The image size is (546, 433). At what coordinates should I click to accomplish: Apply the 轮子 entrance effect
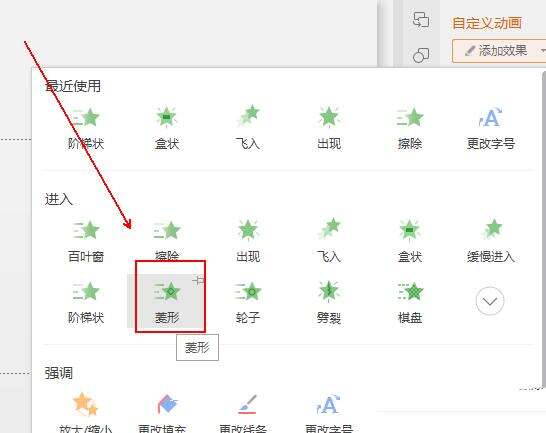click(248, 302)
